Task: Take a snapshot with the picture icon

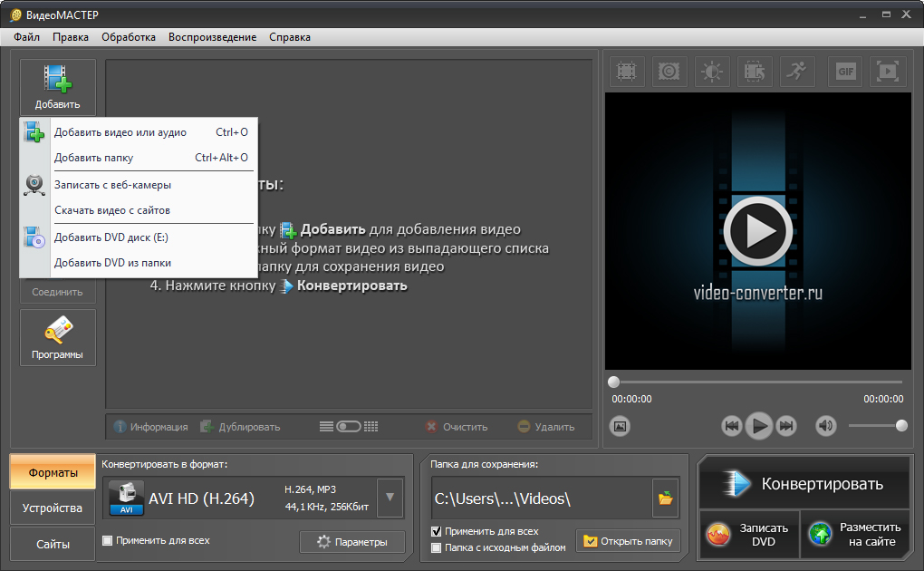Action: pyautogui.click(x=620, y=426)
